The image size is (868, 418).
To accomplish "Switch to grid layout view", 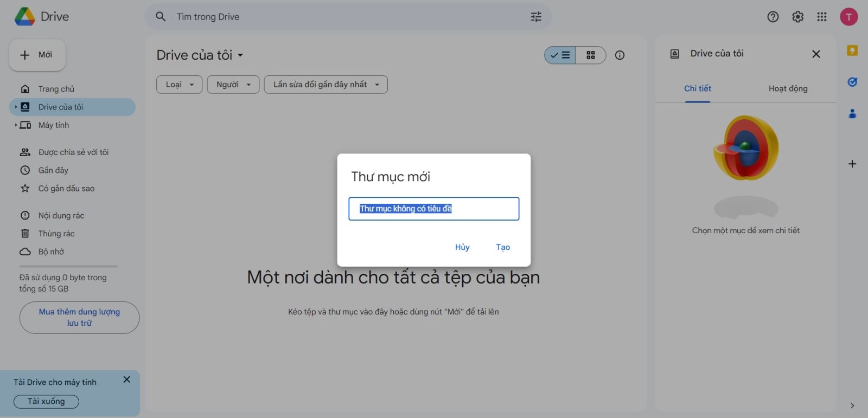I will 591,55.
